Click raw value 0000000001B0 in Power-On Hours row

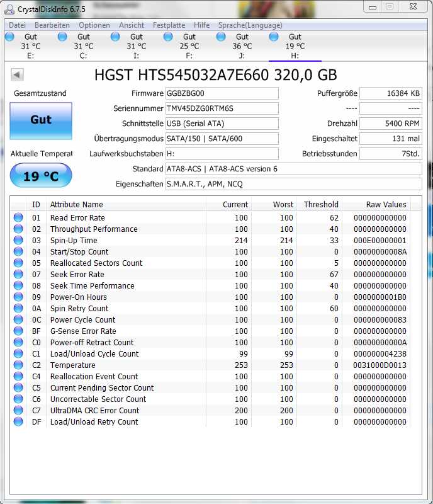point(380,297)
